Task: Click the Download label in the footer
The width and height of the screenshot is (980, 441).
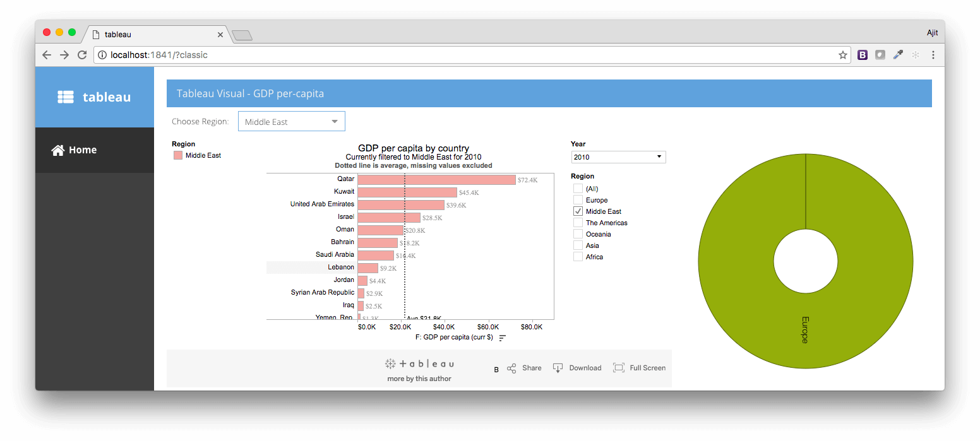Action: (x=585, y=368)
